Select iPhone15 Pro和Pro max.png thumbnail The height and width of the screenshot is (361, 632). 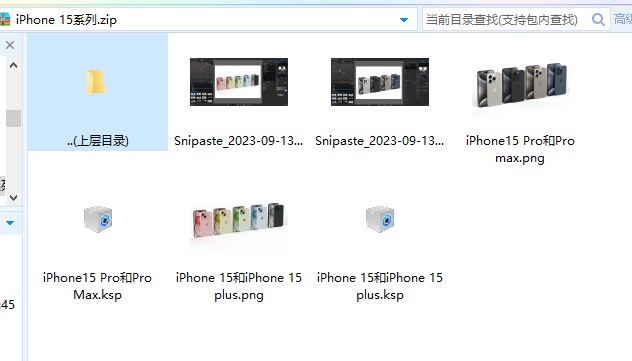pyautogui.click(x=520, y=86)
